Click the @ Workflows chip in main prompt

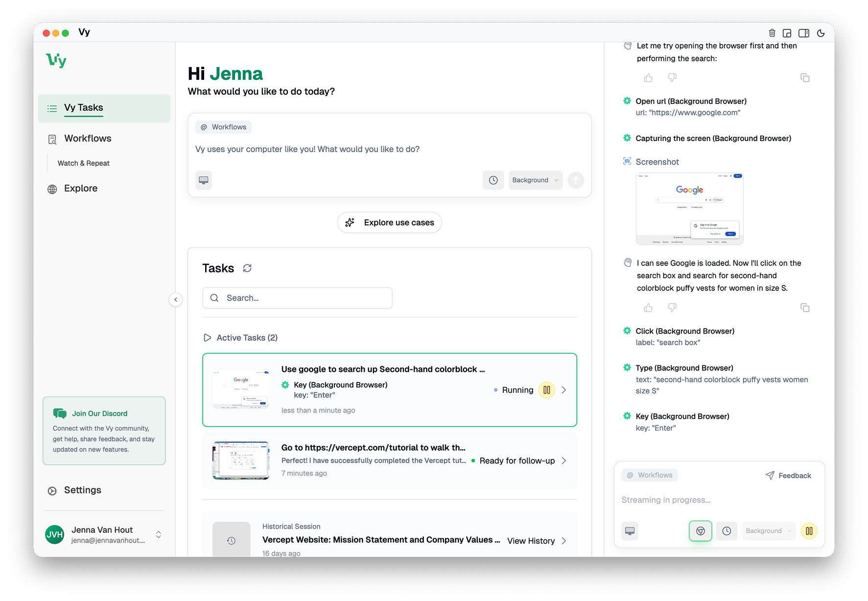click(224, 127)
